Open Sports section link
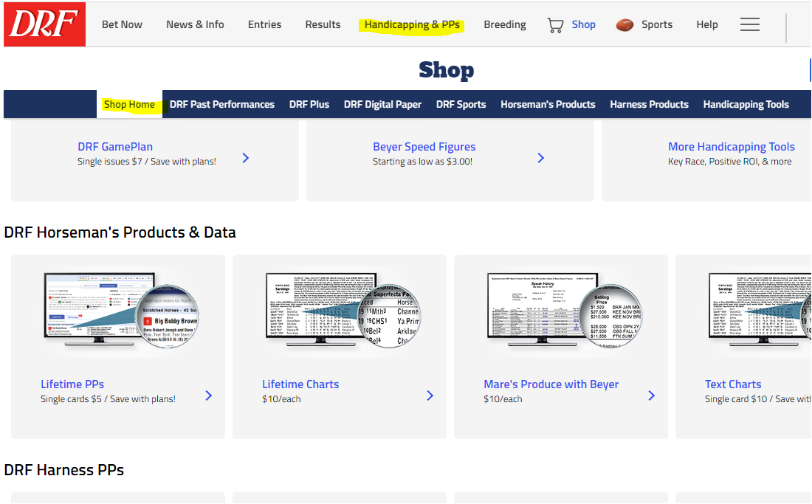This screenshot has height=504, width=812. click(657, 24)
